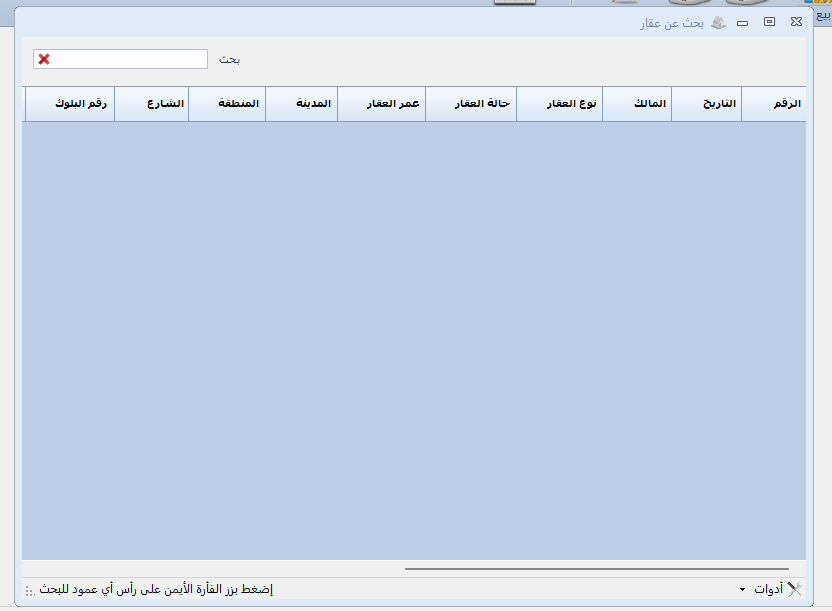Click the horizontal scrollbar below the grid
This screenshot has height=611, width=832.
(596, 569)
